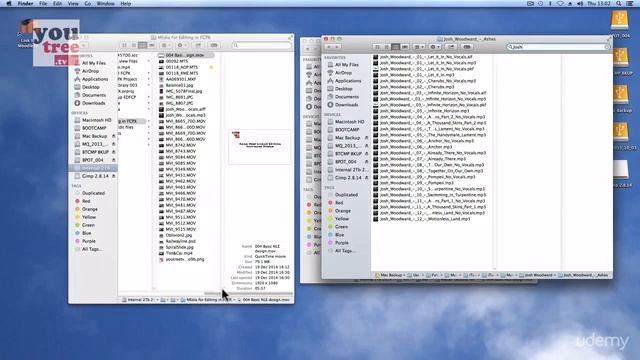The height and width of the screenshot is (360, 640).
Task: Select Macintosh HD in Josh_Woodward window sidebar
Action: click(x=349, y=122)
